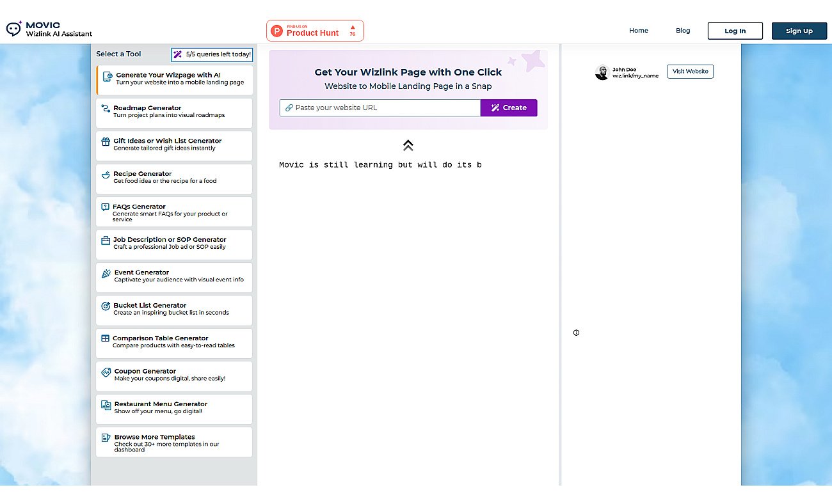Image resolution: width=832 pixels, height=504 pixels.
Task: Open the FAQs Generator tool
Action: 174,212
